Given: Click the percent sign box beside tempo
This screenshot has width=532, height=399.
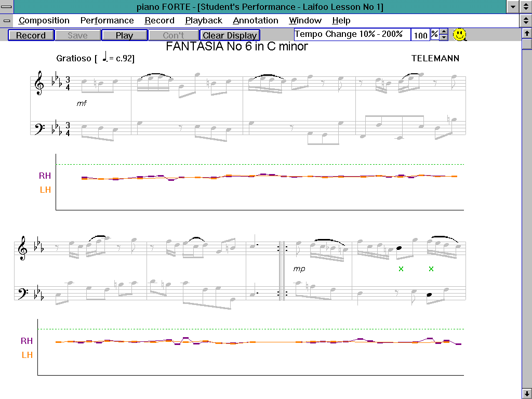Looking at the screenshot, I should [x=435, y=34].
